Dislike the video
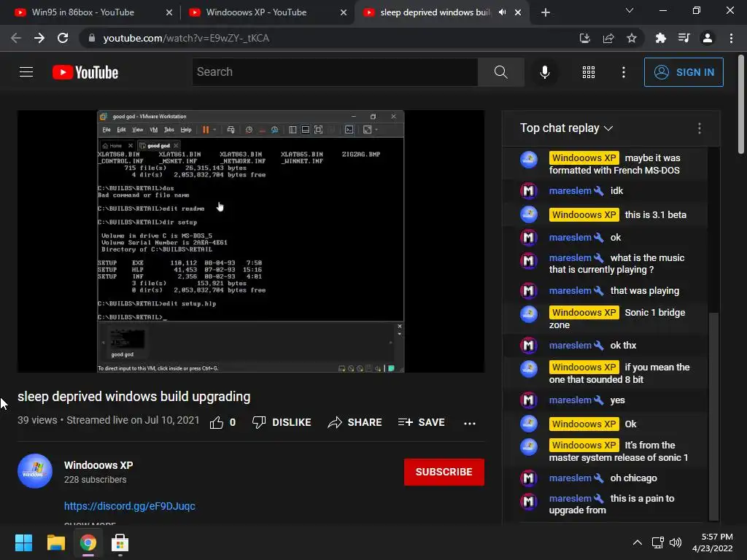 click(x=282, y=422)
